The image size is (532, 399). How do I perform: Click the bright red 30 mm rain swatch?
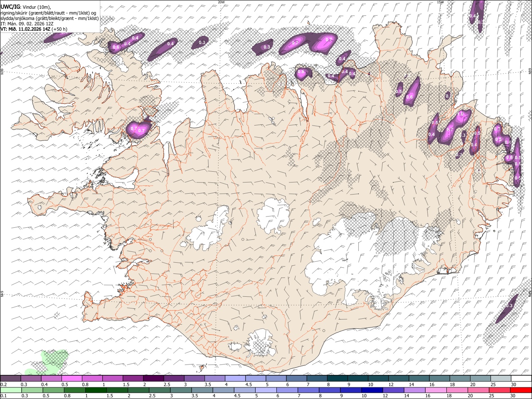click(520, 390)
